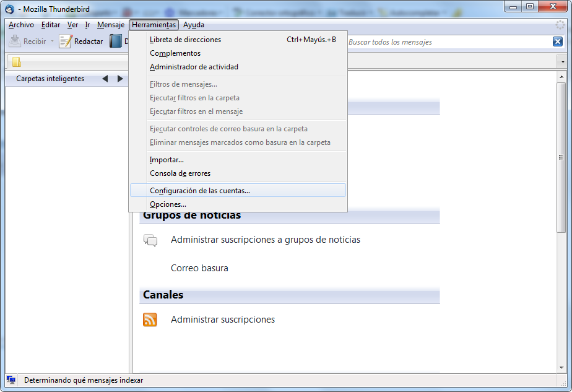Select Complementos menu entry
Image resolution: width=572 pixels, height=392 pixels.
[x=238, y=53]
